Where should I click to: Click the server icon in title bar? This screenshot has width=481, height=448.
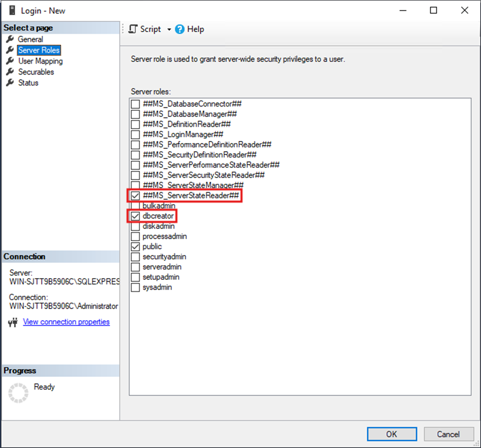[12, 10]
